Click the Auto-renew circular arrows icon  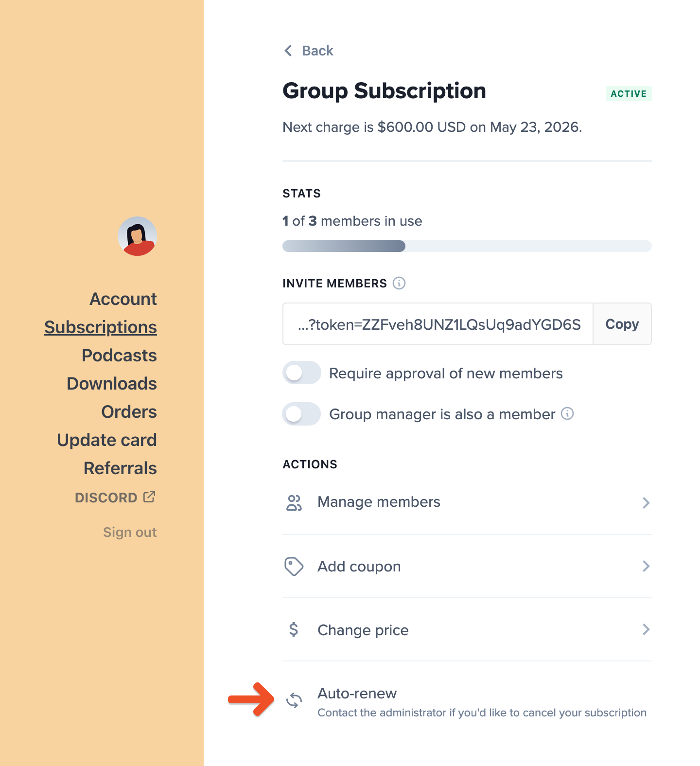(x=294, y=700)
